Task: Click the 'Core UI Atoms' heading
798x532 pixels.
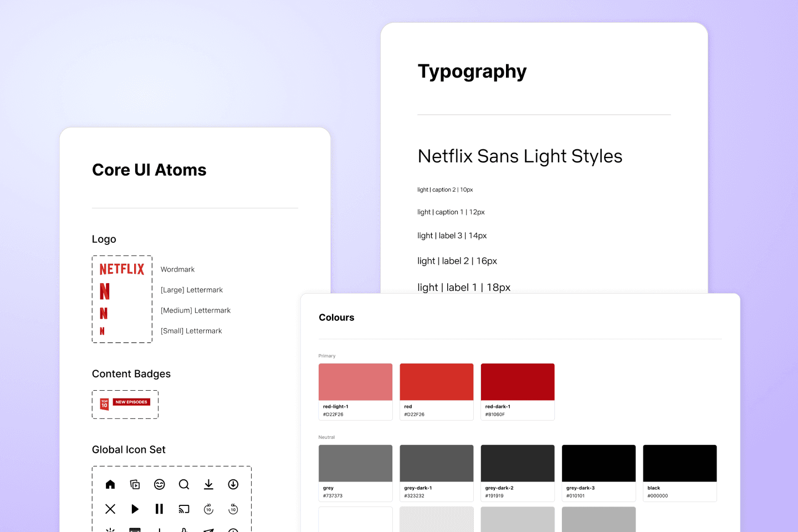Action: click(x=149, y=170)
